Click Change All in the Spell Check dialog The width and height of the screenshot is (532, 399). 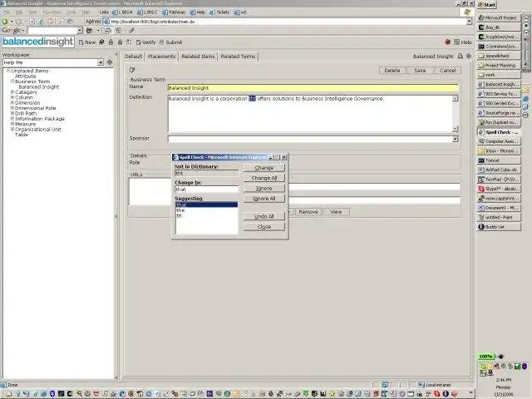click(264, 178)
